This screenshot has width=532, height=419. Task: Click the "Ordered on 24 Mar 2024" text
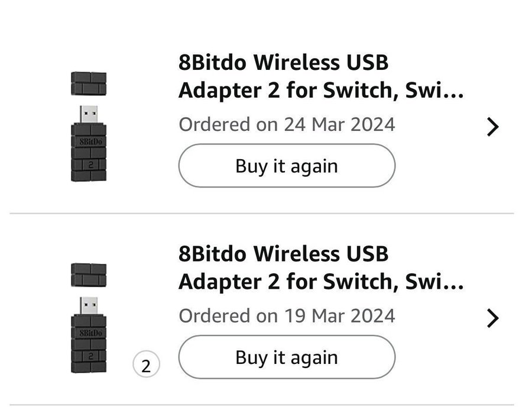287,125
